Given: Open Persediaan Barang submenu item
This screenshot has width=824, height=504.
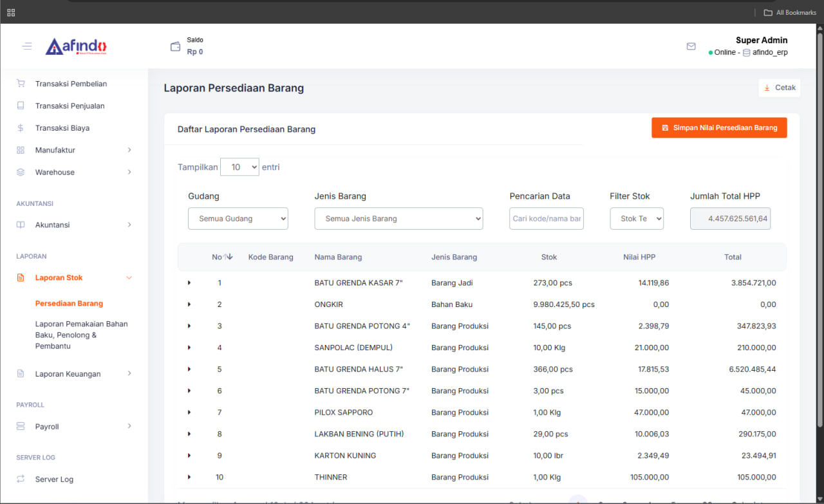Looking at the screenshot, I should click(69, 303).
